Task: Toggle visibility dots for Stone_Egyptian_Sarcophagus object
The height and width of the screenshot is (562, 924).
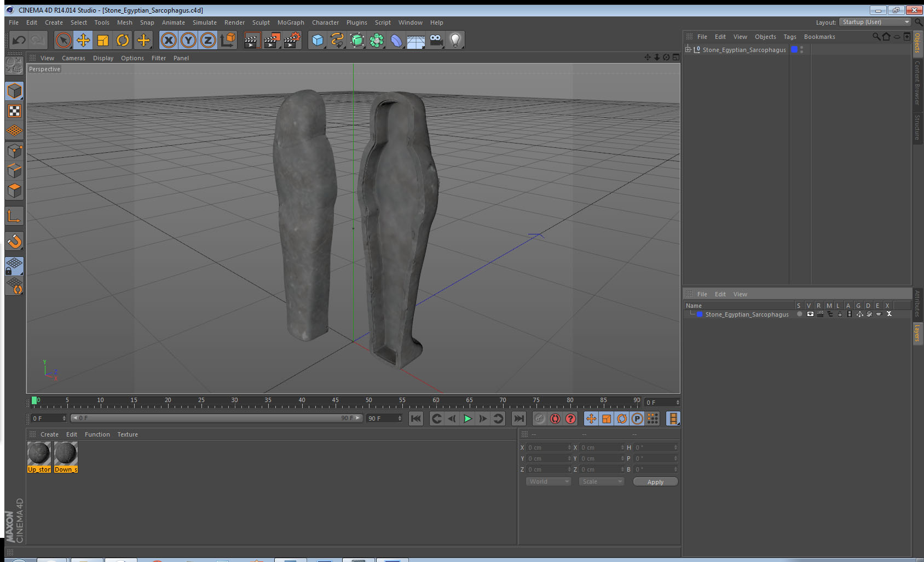Action: click(x=802, y=49)
